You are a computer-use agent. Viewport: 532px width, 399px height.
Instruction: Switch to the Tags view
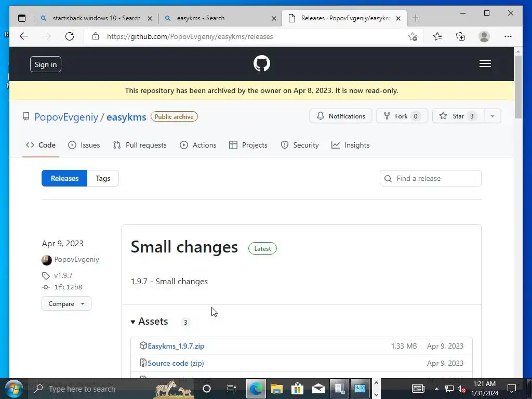tap(103, 178)
